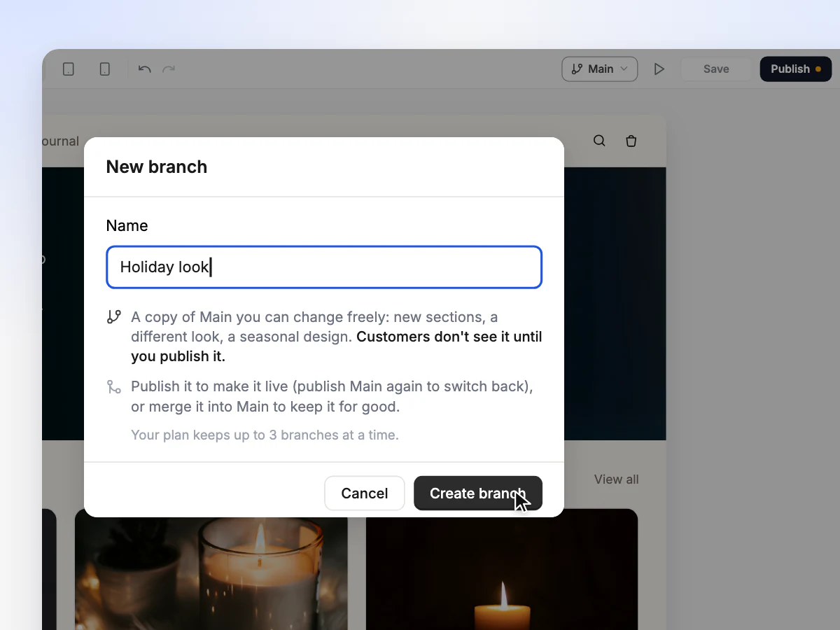Click the 'Customers don't see it until' text
This screenshot has width=840, height=630.
click(449, 337)
